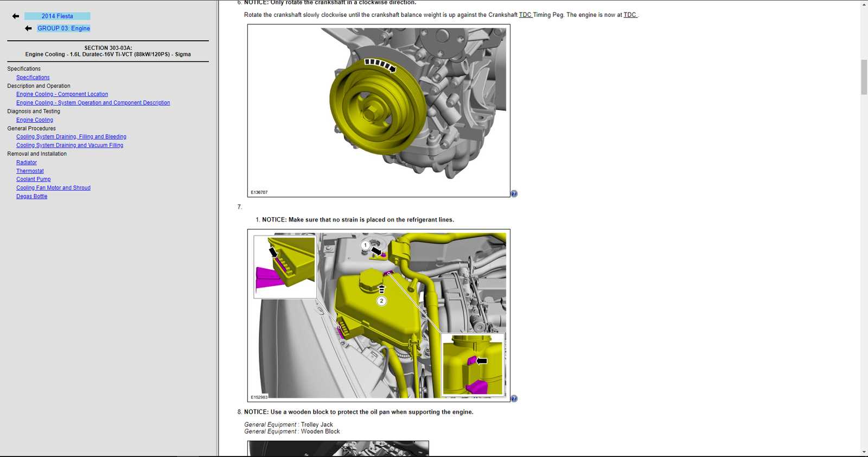
Task: Open the Coolant Pump procedure
Action: pyautogui.click(x=33, y=179)
